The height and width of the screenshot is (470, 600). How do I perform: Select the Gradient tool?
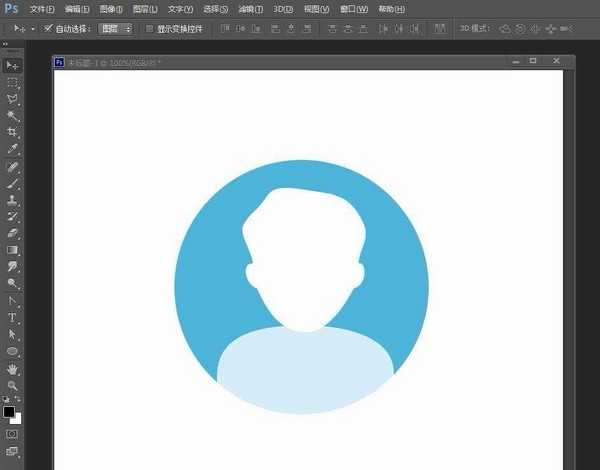[13, 250]
